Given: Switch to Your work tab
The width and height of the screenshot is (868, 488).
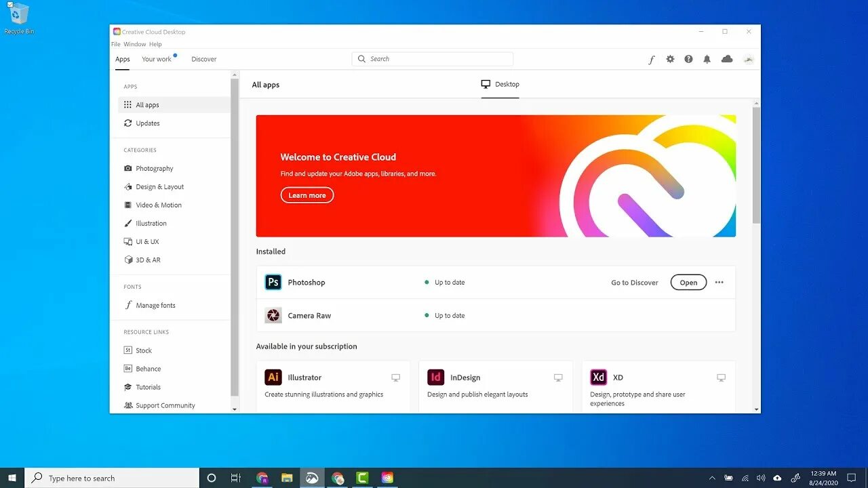Looking at the screenshot, I should [157, 60].
